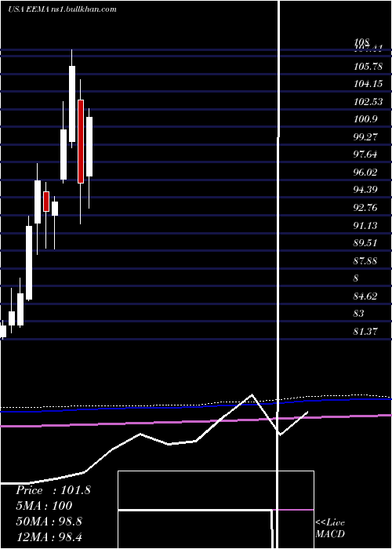Click the 97.64 price axis label

(365, 154)
